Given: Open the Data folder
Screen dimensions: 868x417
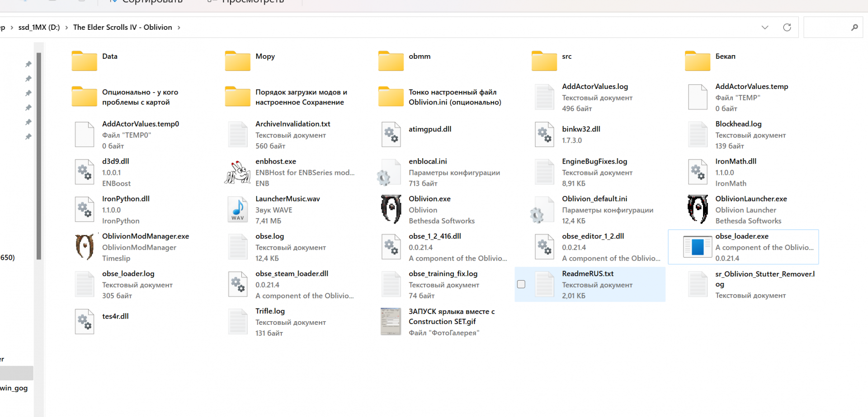Looking at the screenshot, I should 85,61.
